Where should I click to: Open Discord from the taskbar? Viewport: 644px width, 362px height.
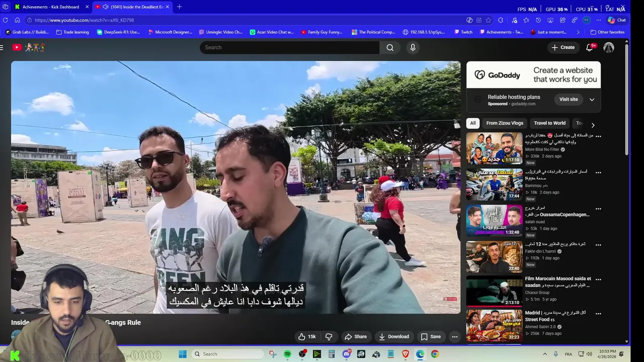coord(346,354)
